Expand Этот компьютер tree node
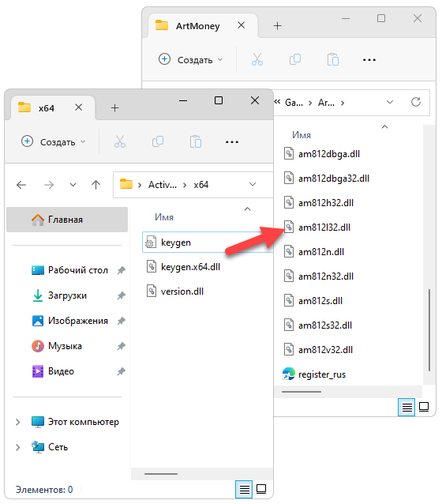 point(17,422)
